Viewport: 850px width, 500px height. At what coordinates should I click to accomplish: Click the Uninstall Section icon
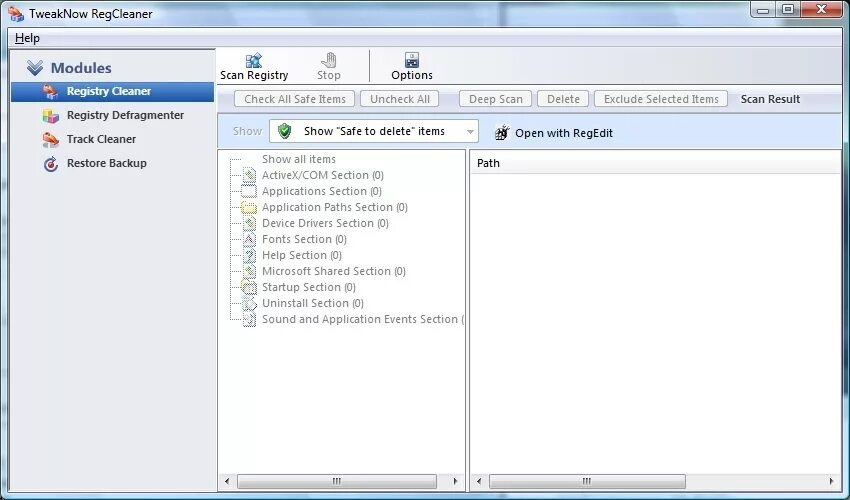(249, 303)
